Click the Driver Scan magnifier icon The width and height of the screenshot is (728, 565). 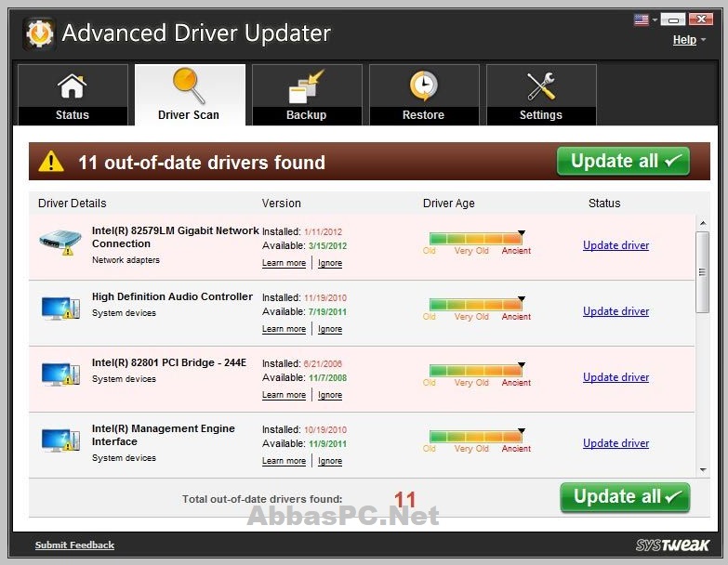[189, 85]
